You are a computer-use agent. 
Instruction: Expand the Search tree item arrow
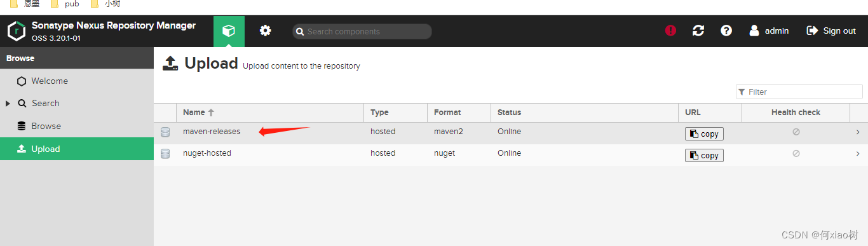[x=8, y=104]
